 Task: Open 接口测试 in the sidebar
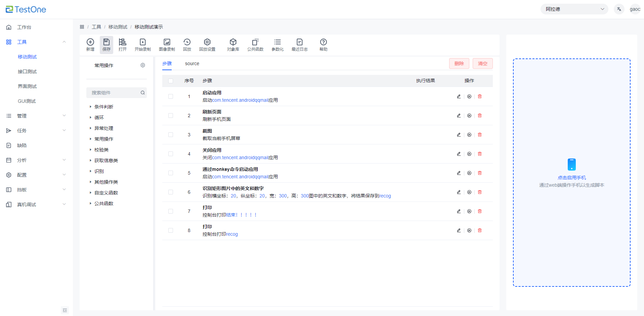click(27, 72)
